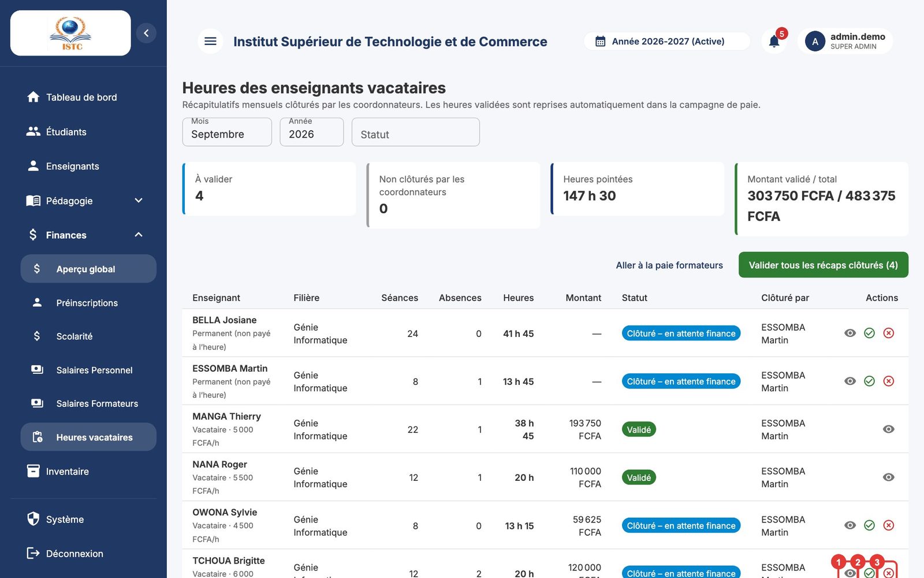View NANA Roger's validated recap
Image resolution: width=924 pixels, height=578 pixels.
coord(889,477)
